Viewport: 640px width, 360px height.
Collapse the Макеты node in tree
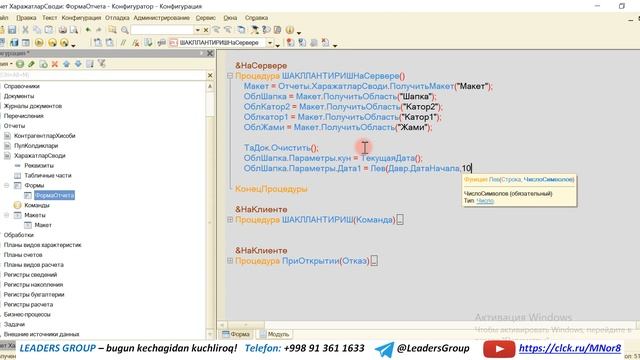tap(7, 215)
